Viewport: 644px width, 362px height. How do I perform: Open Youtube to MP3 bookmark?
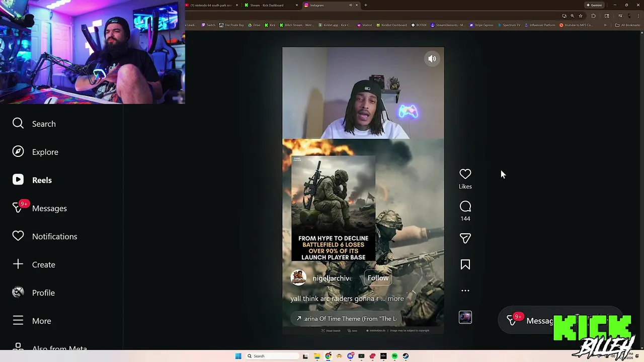(576, 25)
